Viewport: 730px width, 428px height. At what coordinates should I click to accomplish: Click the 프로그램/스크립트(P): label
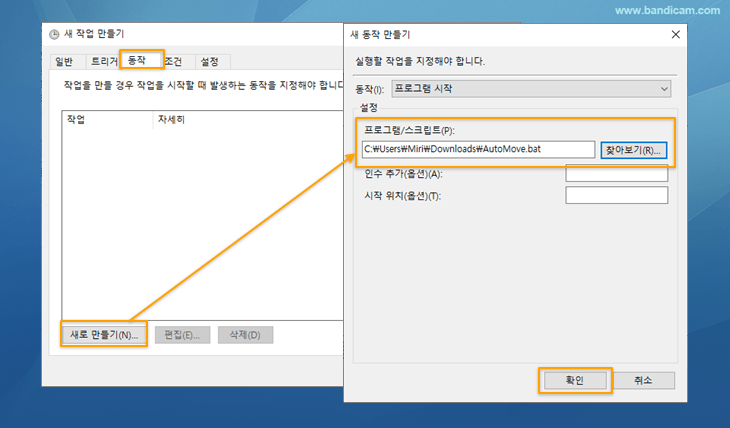click(x=409, y=130)
